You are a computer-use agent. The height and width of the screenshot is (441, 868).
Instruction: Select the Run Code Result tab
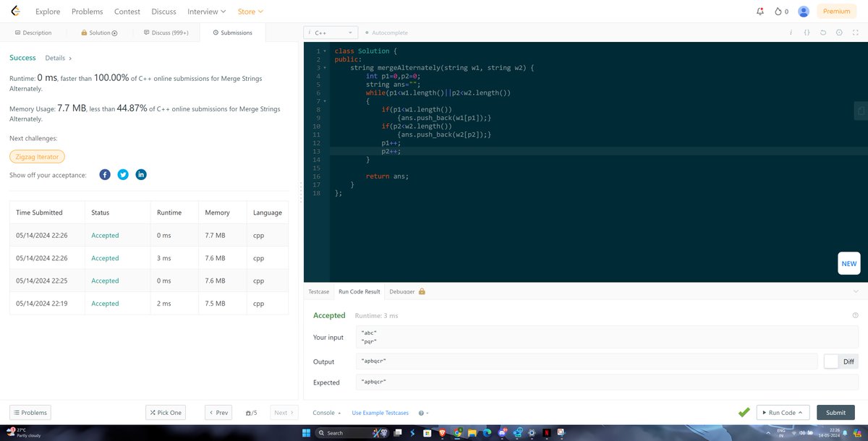(x=359, y=291)
